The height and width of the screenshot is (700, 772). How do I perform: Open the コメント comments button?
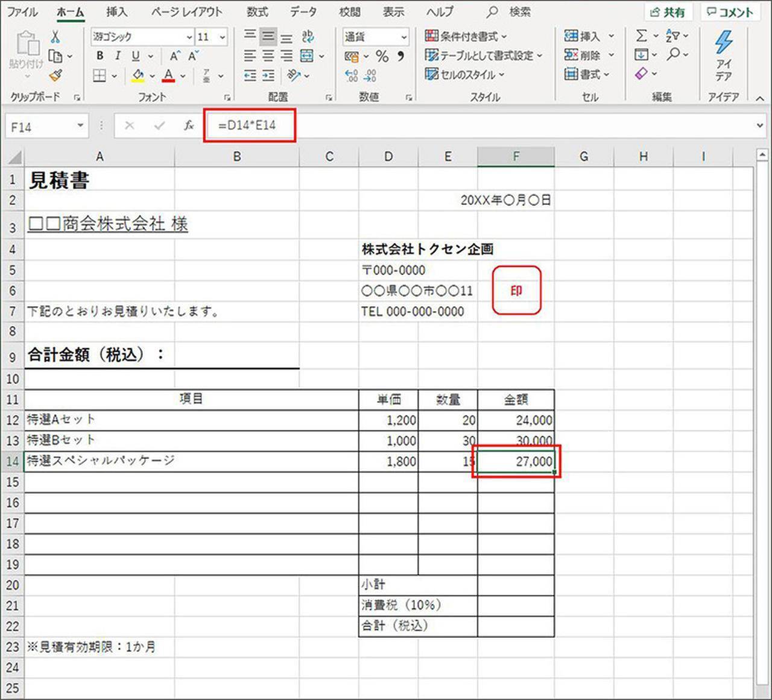(x=730, y=12)
